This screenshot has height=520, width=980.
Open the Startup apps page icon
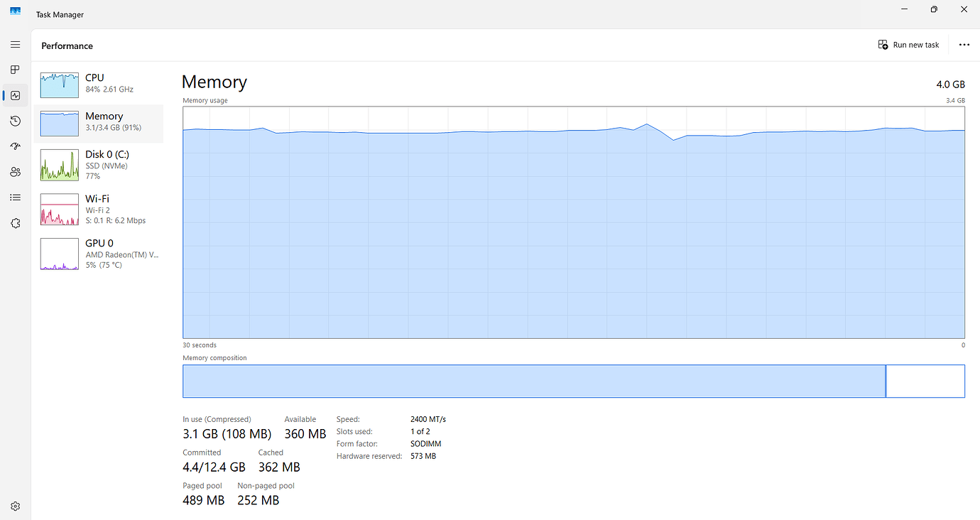tap(16, 146)
